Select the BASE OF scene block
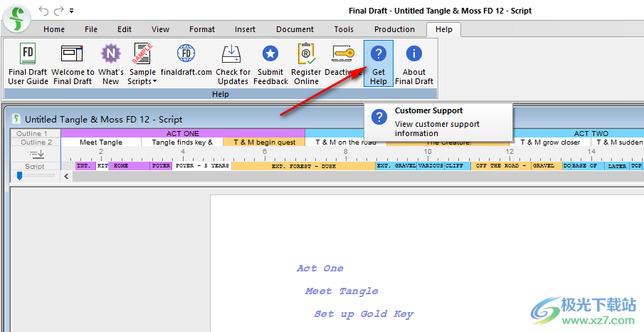Viewport: 644px width, 332px height. 587,166
